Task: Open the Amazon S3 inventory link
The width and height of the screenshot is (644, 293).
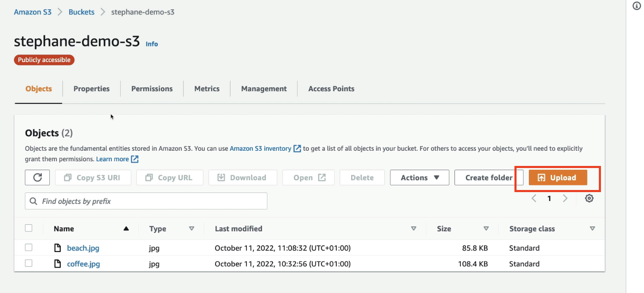Action: (260, 149)
